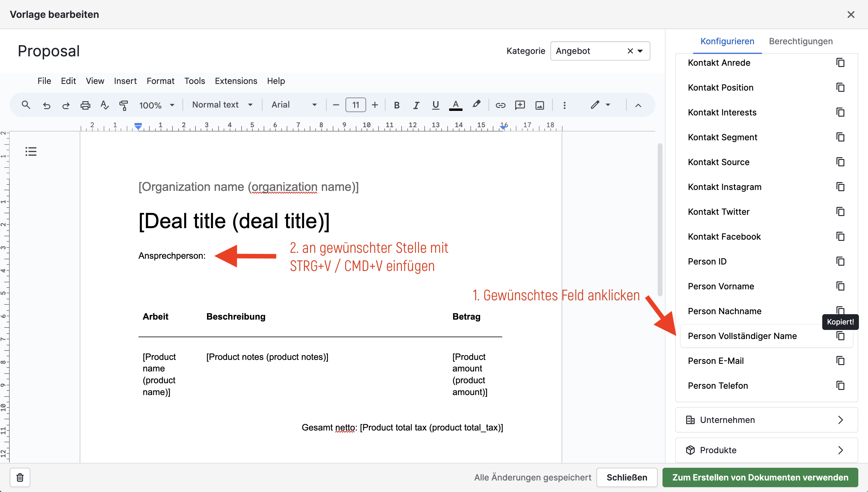Toggle underline formatting
The image size is (868, 492).
(x=435, y=105)
